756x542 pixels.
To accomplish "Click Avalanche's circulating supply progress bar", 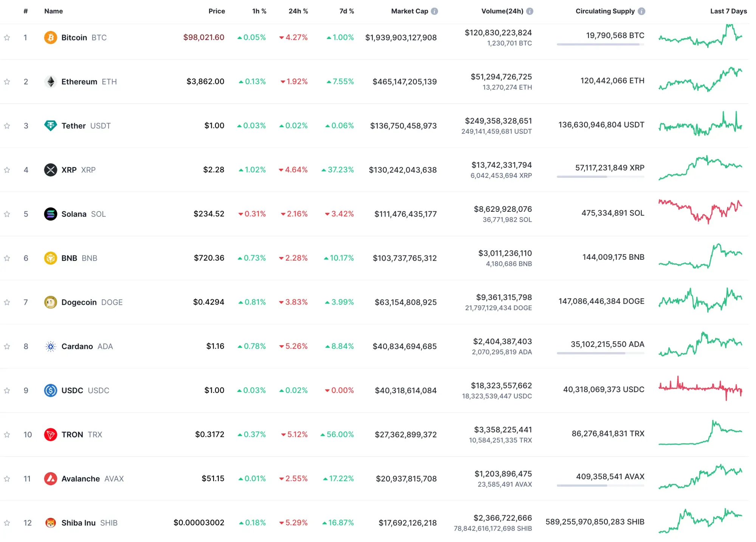I will 600,486.
